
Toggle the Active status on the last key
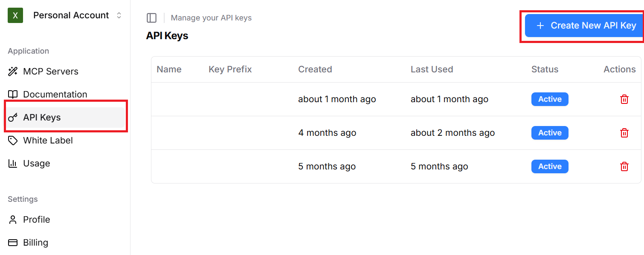pos(549,166)
